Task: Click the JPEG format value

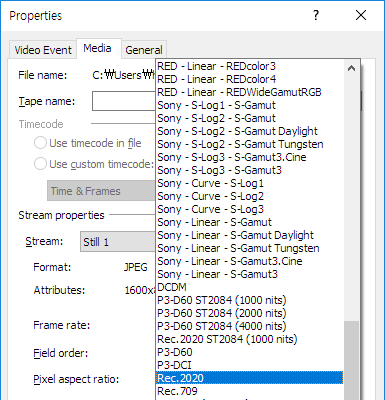Action: [135, 267]
